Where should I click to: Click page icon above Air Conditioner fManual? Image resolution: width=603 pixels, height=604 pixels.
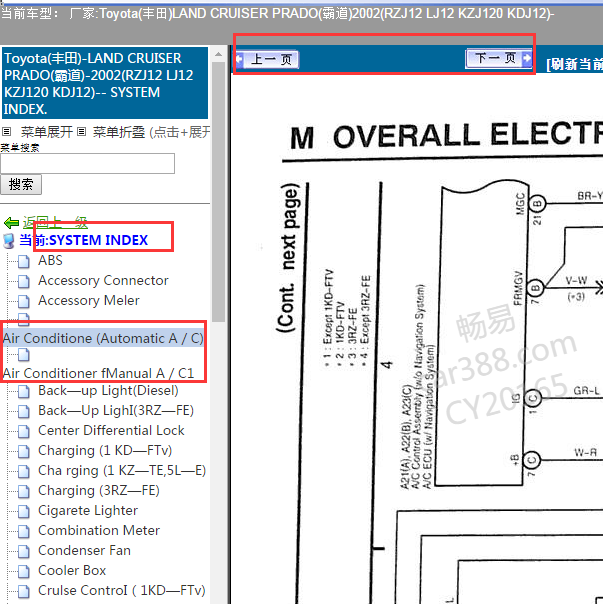pos(24,354)
